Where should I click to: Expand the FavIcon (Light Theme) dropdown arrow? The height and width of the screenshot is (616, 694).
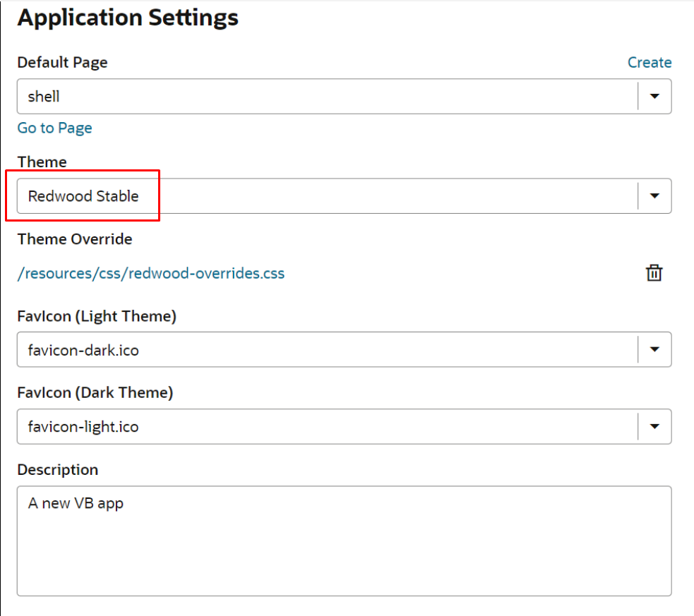[654, 349]
